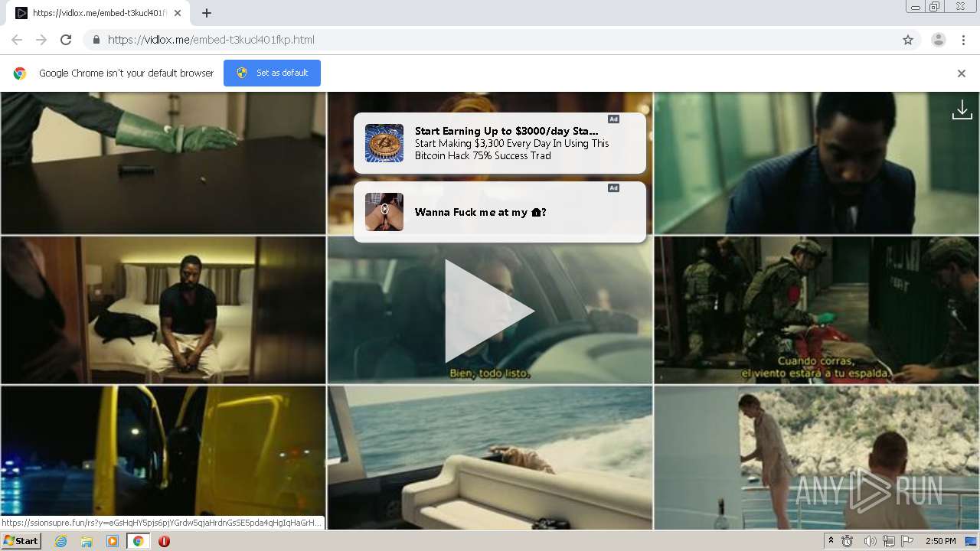
Task: Click the soldiers scene thumbnail
Action: (816, 310)
